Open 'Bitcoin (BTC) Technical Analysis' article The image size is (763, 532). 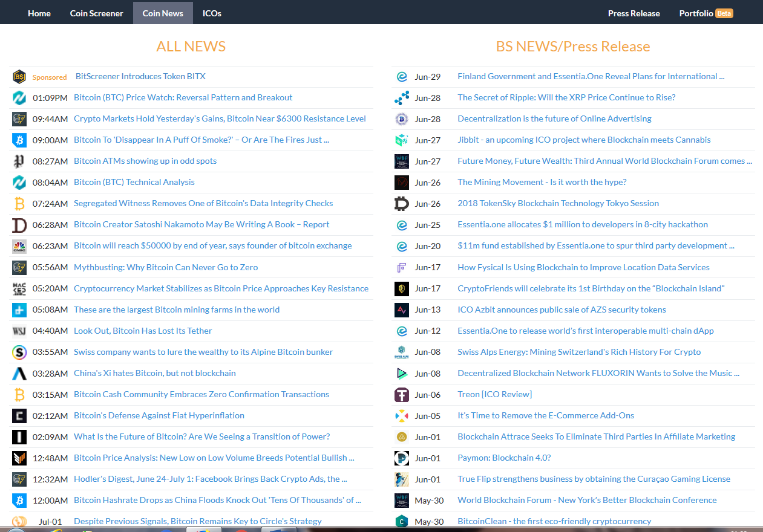pos(134,182)
